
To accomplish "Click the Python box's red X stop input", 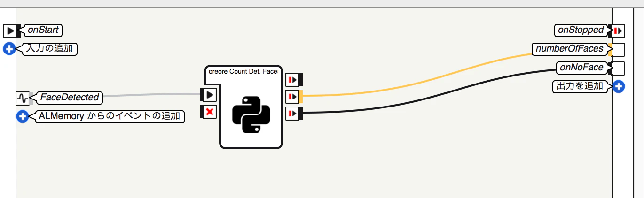I will click(x=209, y=112).
